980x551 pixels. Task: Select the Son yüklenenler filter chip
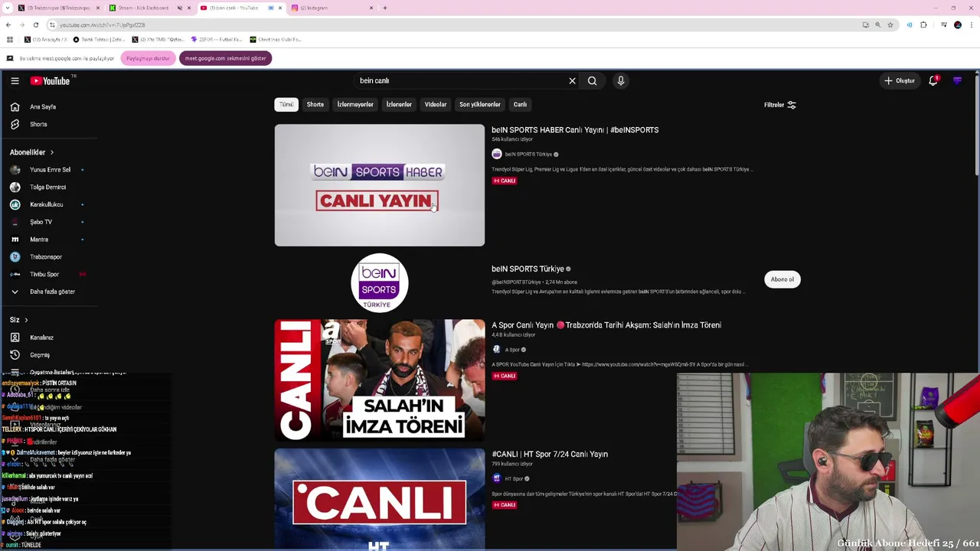coord(480,105)
